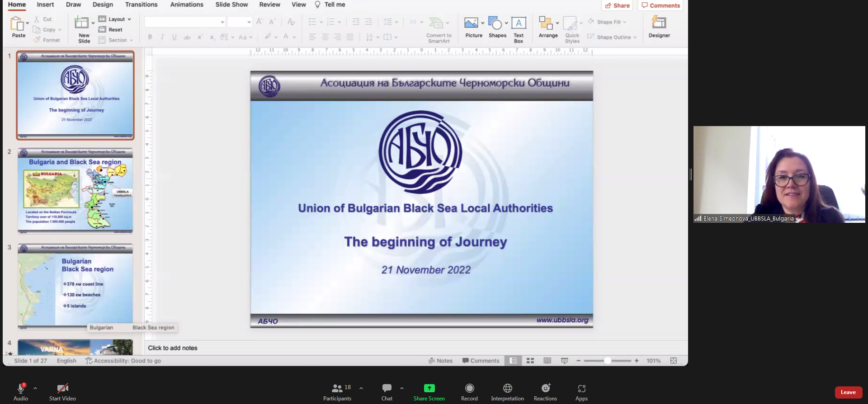Select slide 3 thumbnail Bulgarian Black Sea region
The height and width of the screenshot is (404, 868).
[x=75, y=287]
